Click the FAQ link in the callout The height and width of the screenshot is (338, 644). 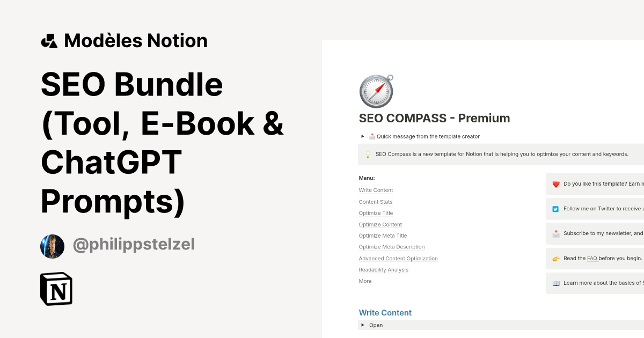(592, 258)
